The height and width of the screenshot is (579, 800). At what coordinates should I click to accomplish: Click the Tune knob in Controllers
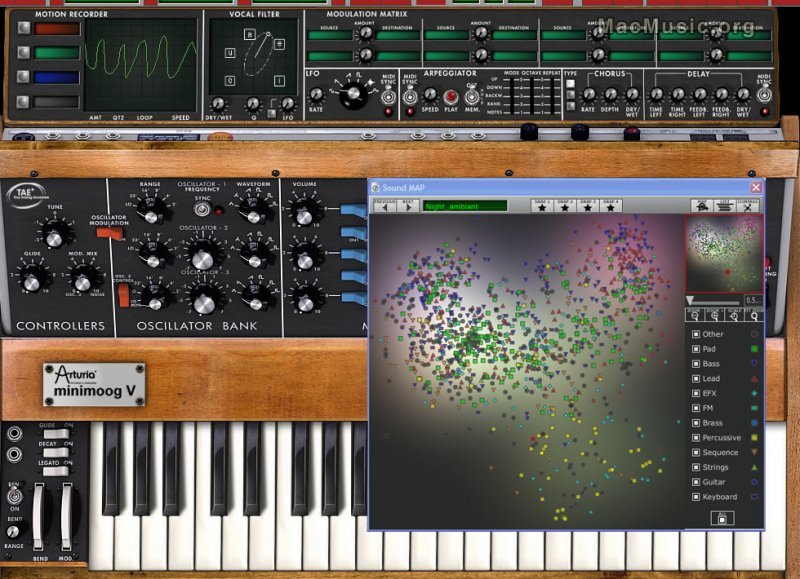54,235
